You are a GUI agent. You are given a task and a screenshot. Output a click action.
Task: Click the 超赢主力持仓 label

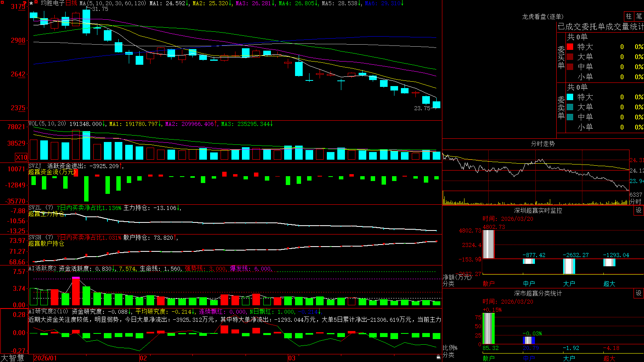point(46,214)
